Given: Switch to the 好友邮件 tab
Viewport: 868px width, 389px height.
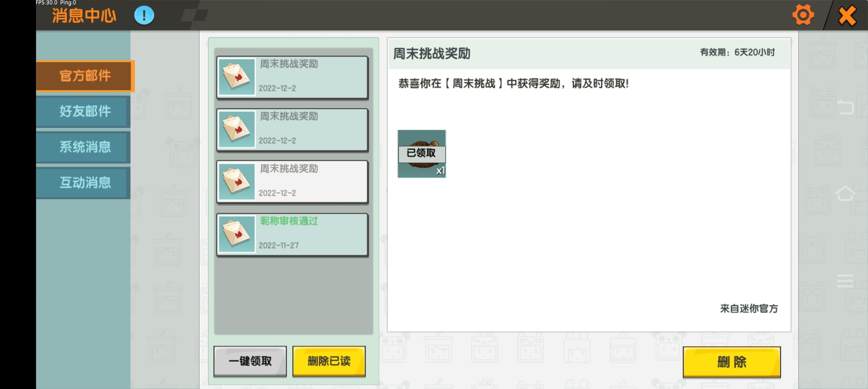Looking at the screenshot, I should point(85,111).
